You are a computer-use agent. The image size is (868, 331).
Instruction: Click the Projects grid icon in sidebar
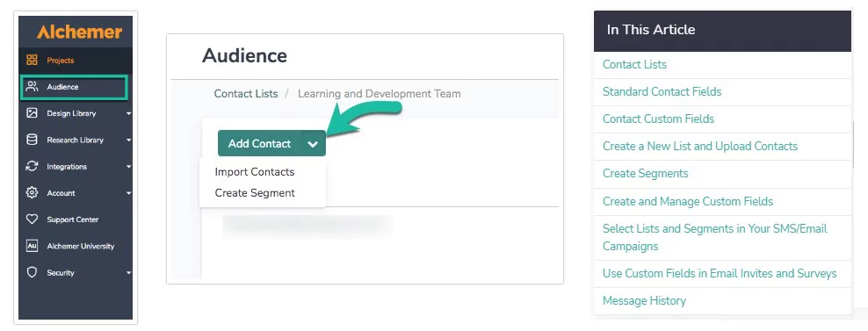(x=33, y=60)
